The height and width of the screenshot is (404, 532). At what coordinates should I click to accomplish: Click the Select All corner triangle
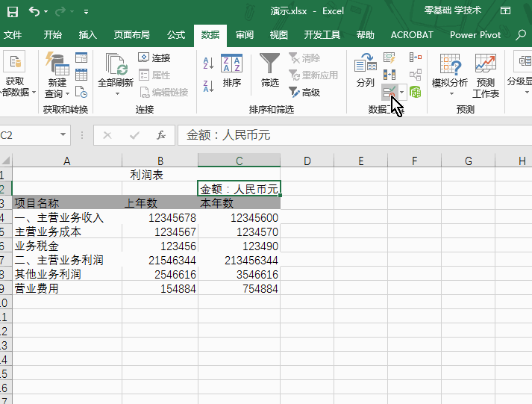pos(7,161)
